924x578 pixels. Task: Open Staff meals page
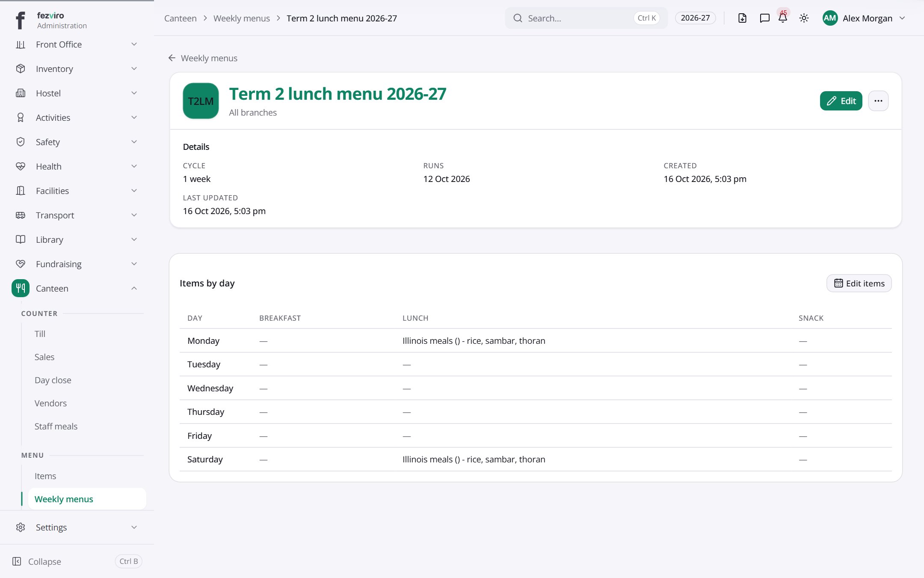tap(56, 426)
